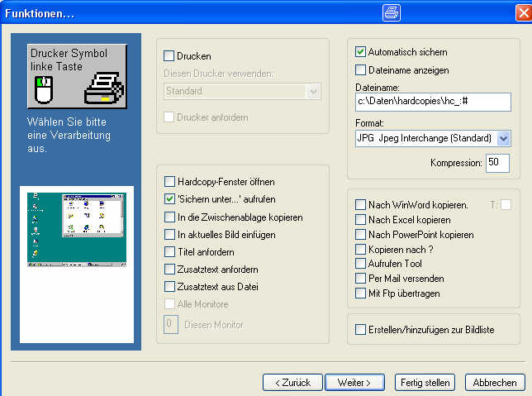Screen dimensions: 532x396
Task: Enable Dateiname anzeigen checkbox
Action: [x=360, y=70]
